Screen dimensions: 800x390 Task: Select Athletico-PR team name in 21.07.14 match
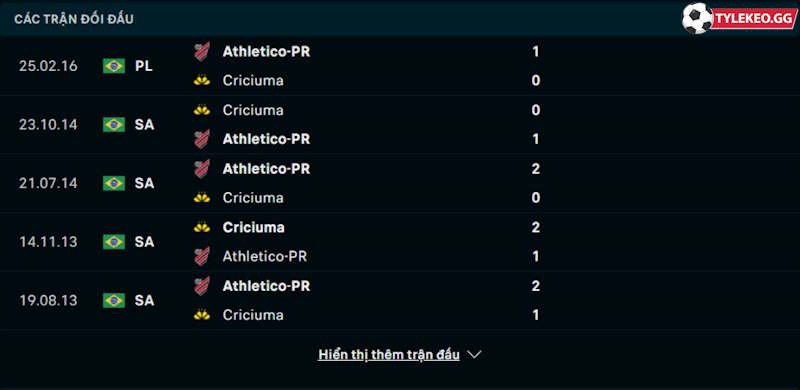(x=266, y=169)
